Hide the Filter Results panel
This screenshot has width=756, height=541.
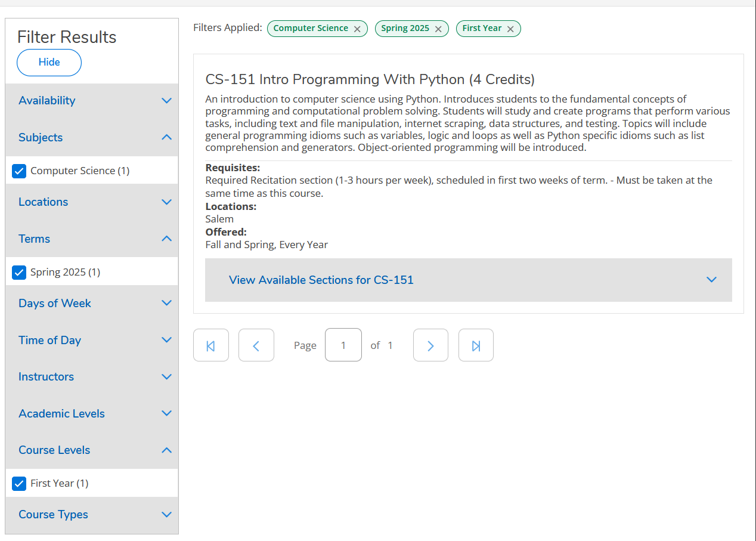point(49,63)
